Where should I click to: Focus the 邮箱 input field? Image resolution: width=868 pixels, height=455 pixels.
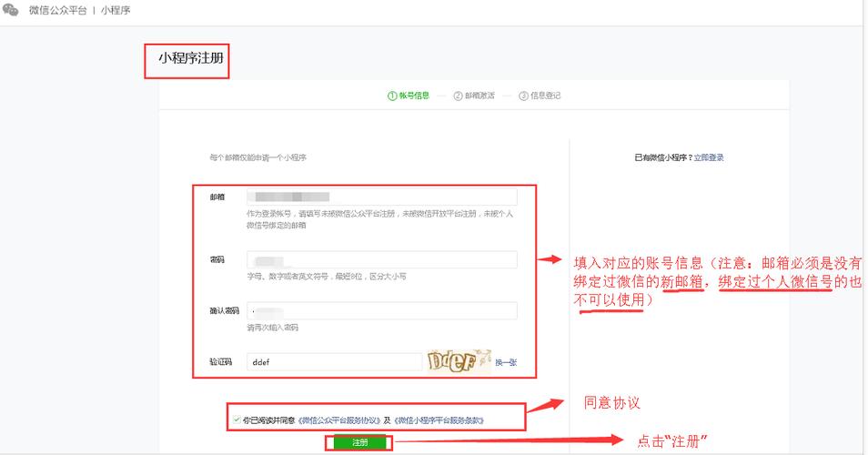coord(382,197)
